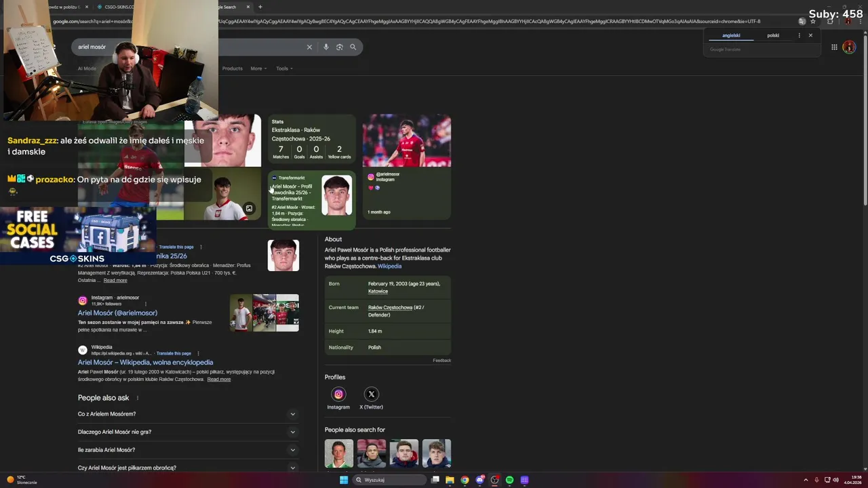868x488 pixels.
Task: Expand 'Co z Arielem Mosórem?' question
Action: click(187, 413)
